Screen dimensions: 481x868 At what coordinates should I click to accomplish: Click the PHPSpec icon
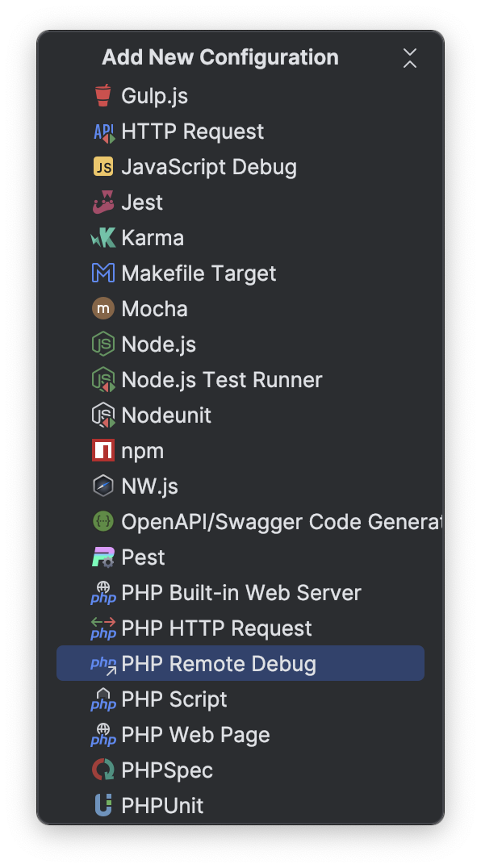pyautogui.click(x=103, y=770)
